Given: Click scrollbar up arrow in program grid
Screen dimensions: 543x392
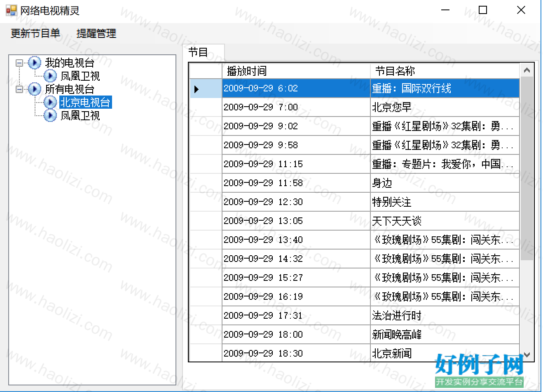Looking at the screenshot, I should 527,70.
